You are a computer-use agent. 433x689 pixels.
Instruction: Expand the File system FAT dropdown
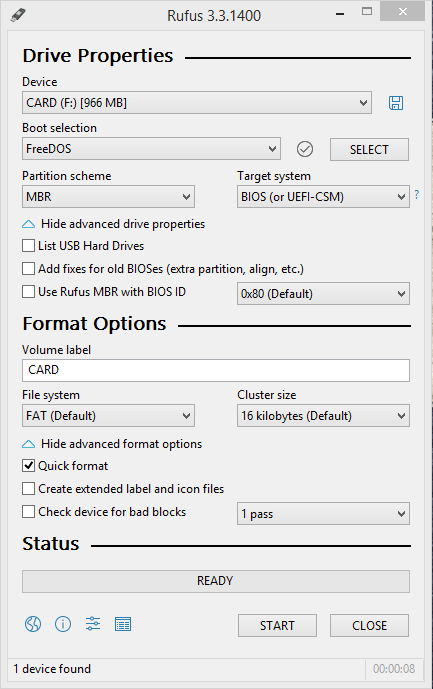coord(108,416)
